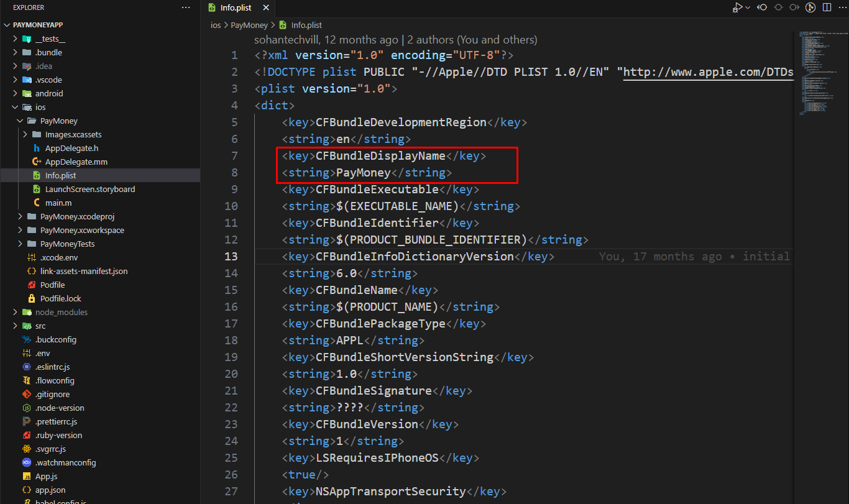
Task: Open the Podfile file
Action: click(52, 285)
